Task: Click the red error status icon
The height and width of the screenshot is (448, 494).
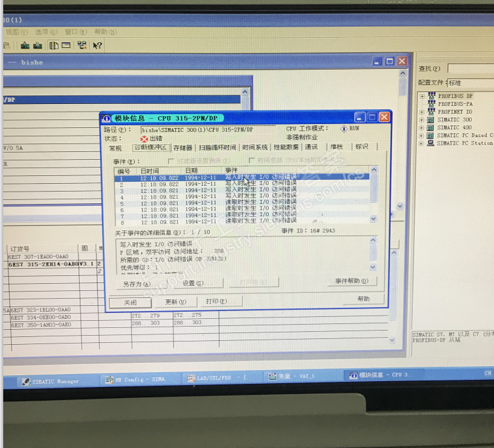Action: point(144,139)
